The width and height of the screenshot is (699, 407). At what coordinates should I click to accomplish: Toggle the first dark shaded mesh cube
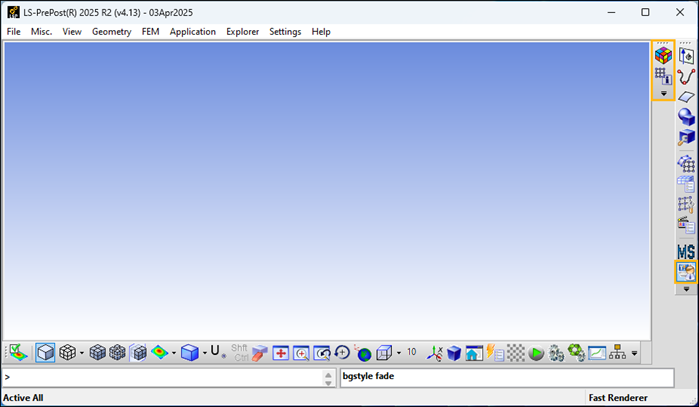[x=97, y=353]
